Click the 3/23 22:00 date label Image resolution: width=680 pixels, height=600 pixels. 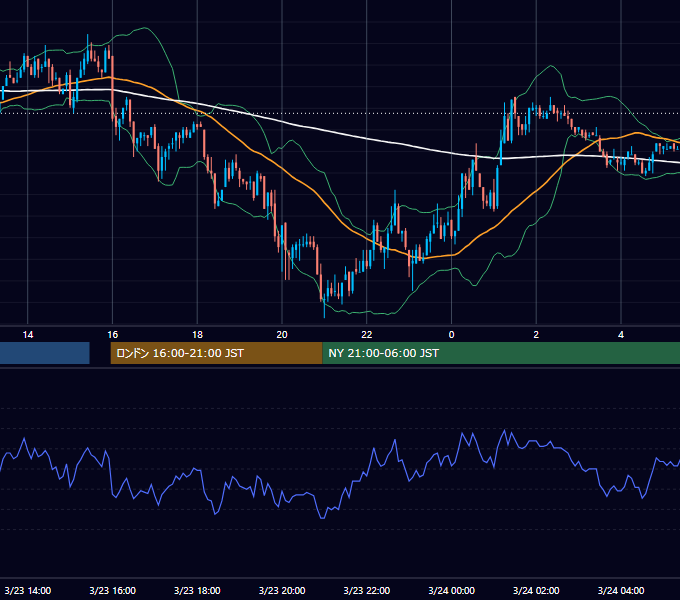coord(367,590)
